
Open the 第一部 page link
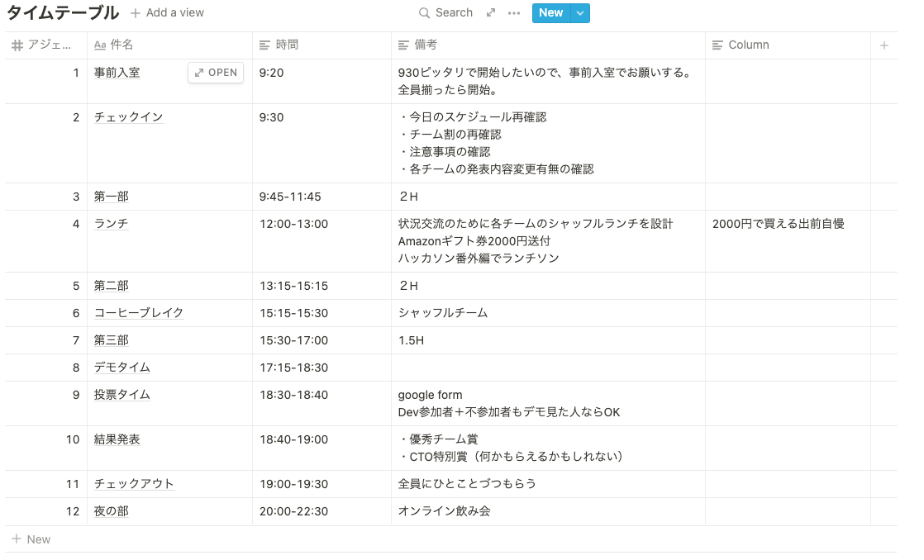click(x=112, y=197)
